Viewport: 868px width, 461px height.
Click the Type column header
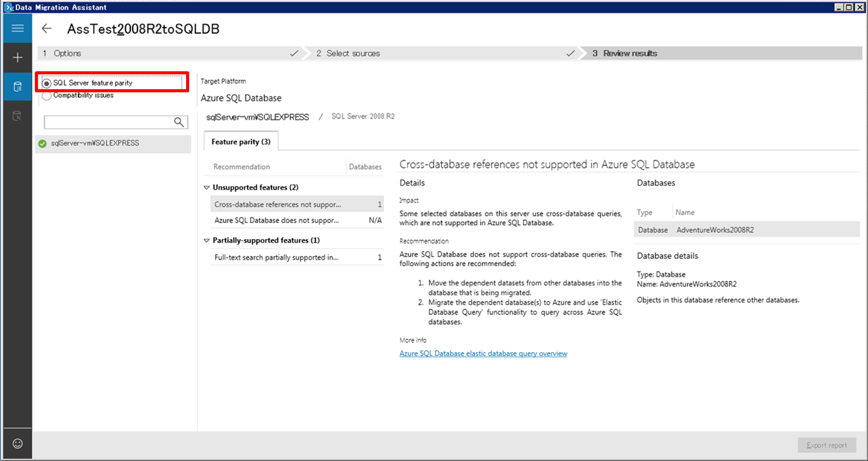[x=644, y=212]
